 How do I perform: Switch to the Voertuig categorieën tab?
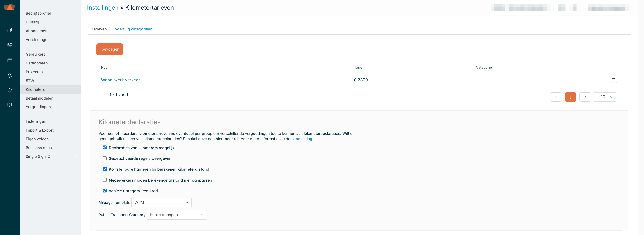(x=133, y=29)
